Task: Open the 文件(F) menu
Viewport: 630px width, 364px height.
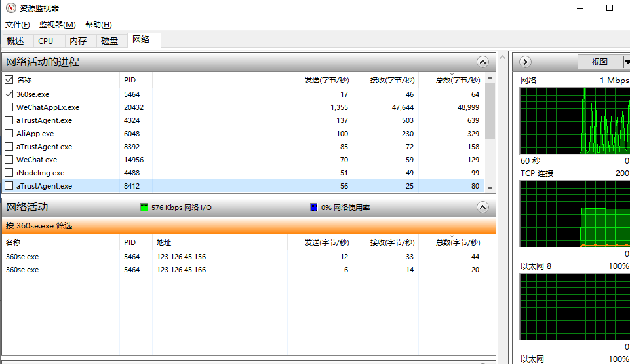Action: coord(17,24)
